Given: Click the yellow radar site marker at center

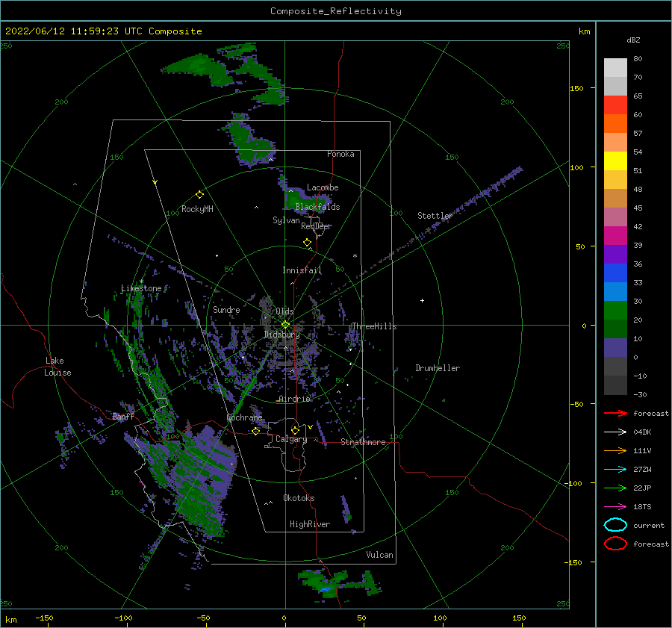Looking at the screenshot, I should [285, 325].
